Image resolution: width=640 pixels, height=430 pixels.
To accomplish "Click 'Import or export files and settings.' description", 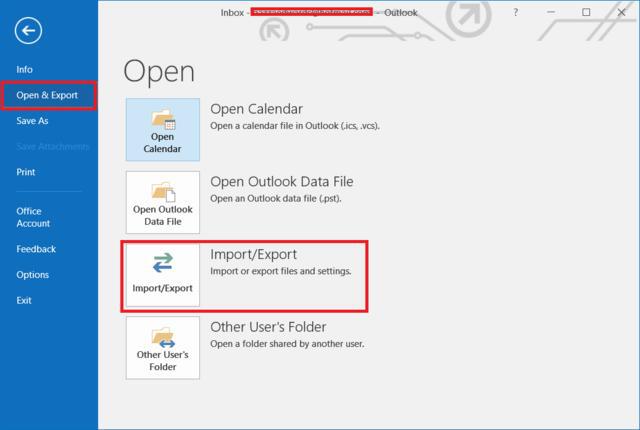I will pos(281,271).
